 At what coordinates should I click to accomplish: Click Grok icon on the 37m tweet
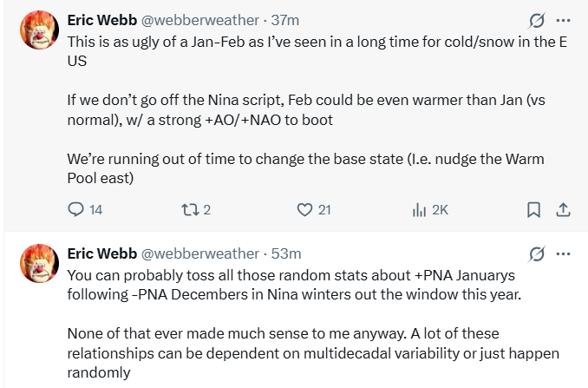(537, 20)
